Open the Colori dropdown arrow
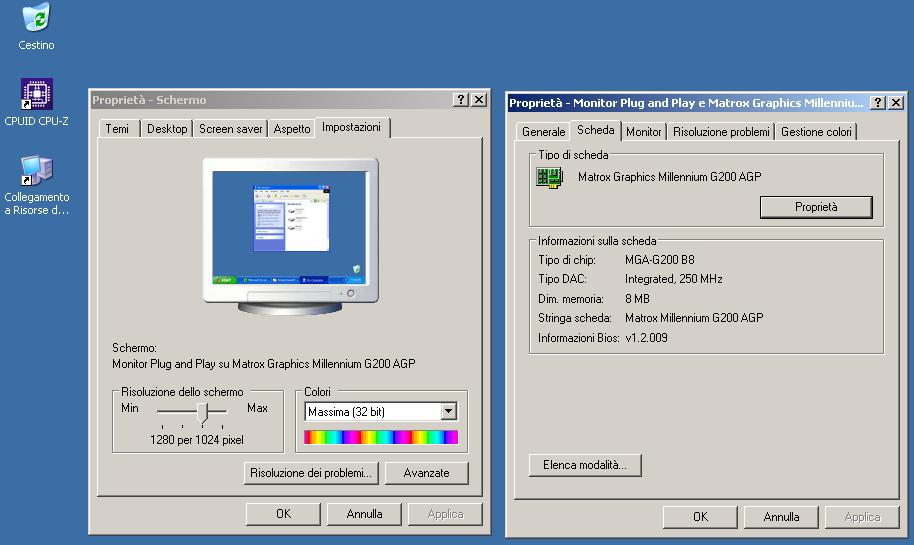Image resolution: width=914 pixels, height=545 pixels. (x=448, y=412)
